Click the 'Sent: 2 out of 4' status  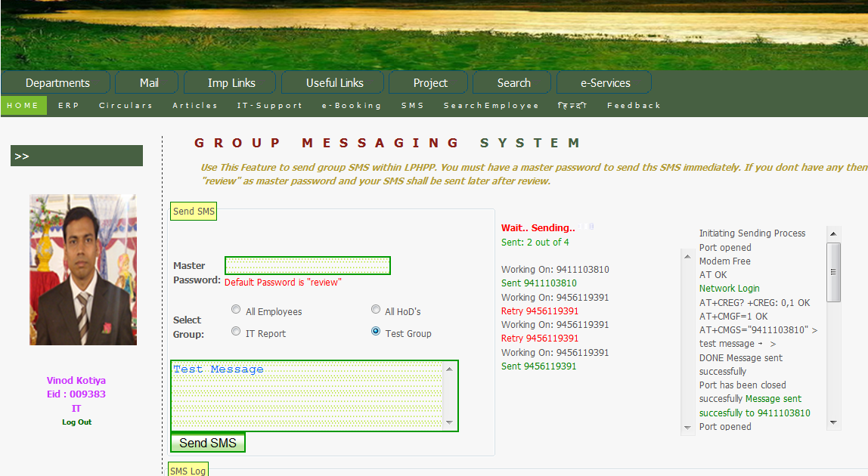coord(535,243)
